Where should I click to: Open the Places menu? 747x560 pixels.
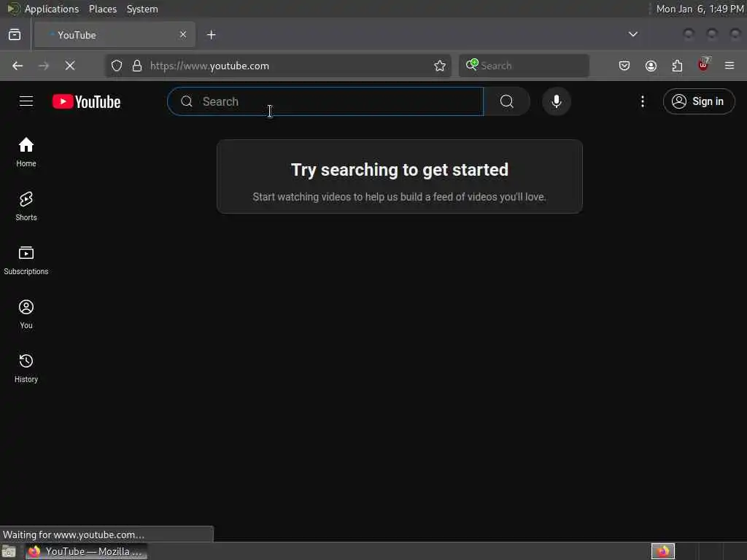[102, 9]
